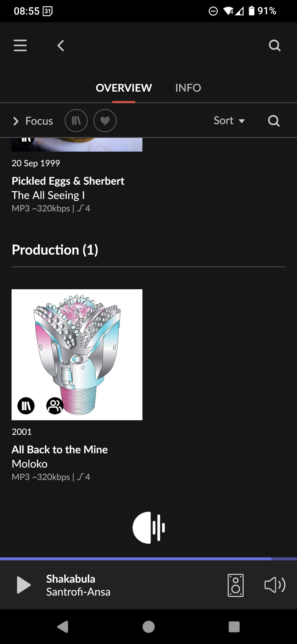Toggle the library-only filter button
Viewport: 297px width, 644px height.
tap(76, 121)
